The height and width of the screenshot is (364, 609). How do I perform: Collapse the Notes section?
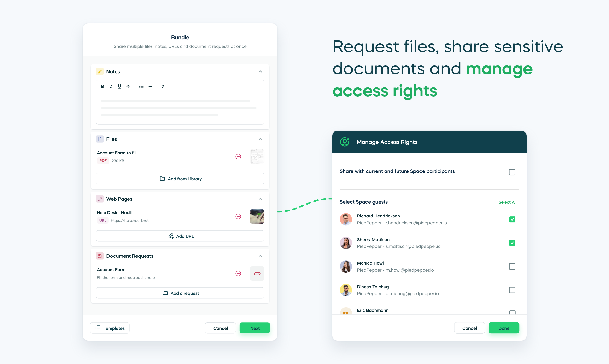260,72
